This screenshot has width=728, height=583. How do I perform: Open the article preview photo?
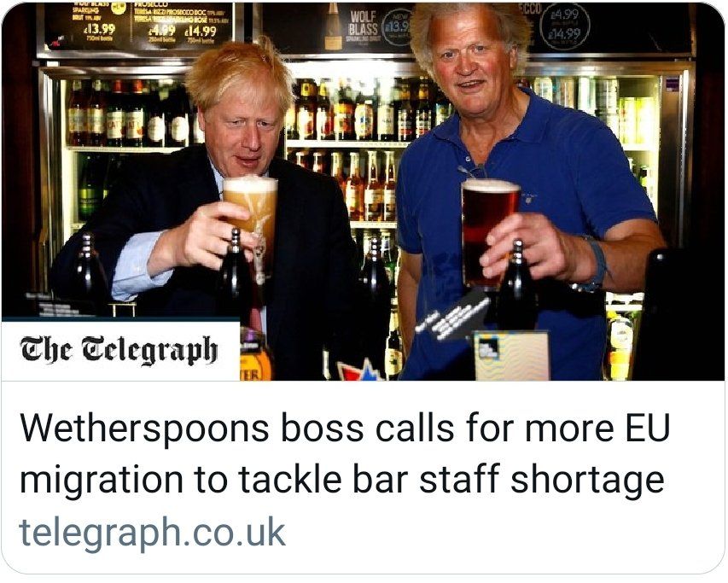363,192
